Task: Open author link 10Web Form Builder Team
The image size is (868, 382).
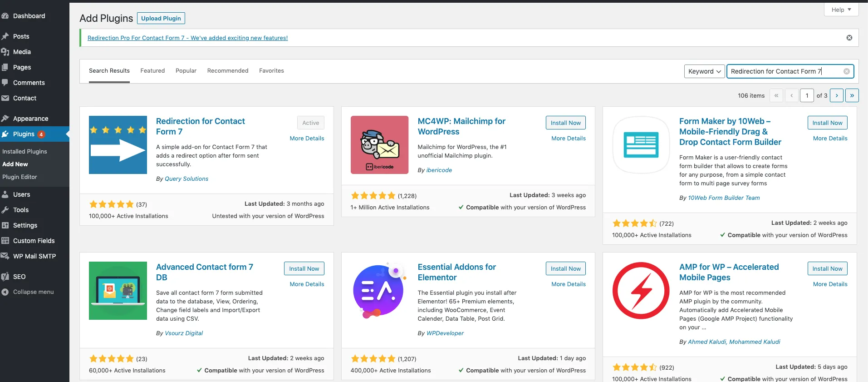Action: [x=724, y=198]
